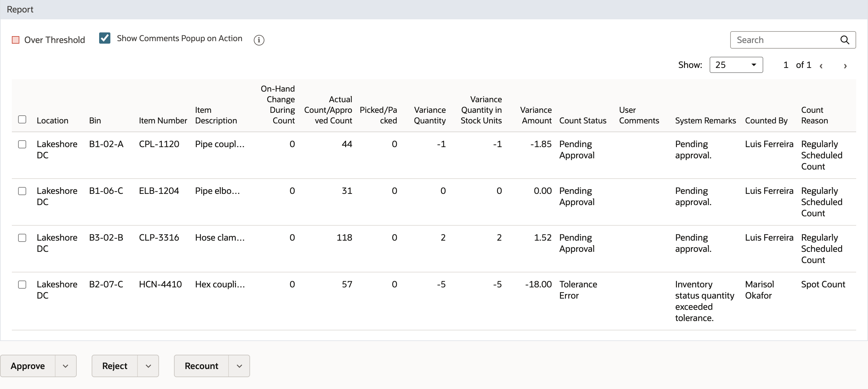This screenshot has width=868, height=389.
Task: Select the HCN-4410 row checkbox
Action: pyautogui.click(x=22, y=285)
